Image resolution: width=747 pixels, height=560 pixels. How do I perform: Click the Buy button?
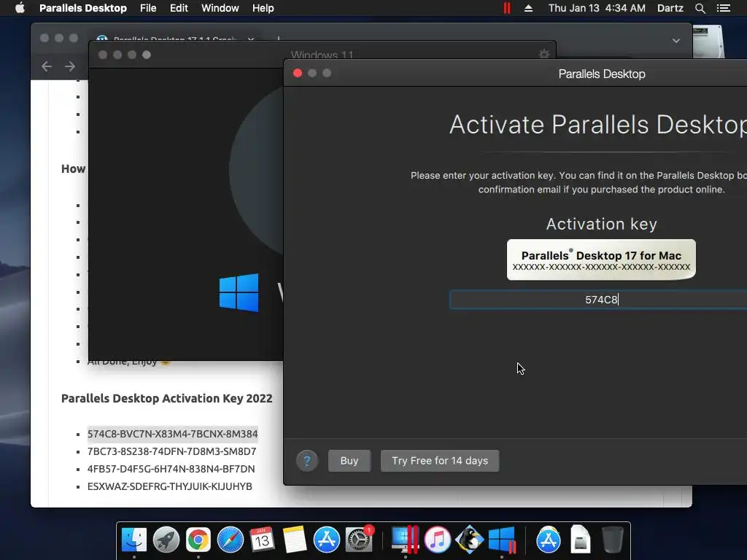(349, 461)
